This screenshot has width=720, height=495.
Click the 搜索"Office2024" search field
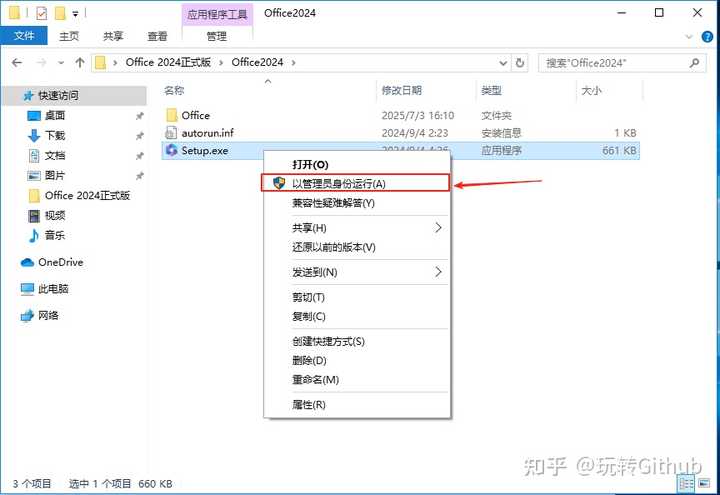point(622,62)
